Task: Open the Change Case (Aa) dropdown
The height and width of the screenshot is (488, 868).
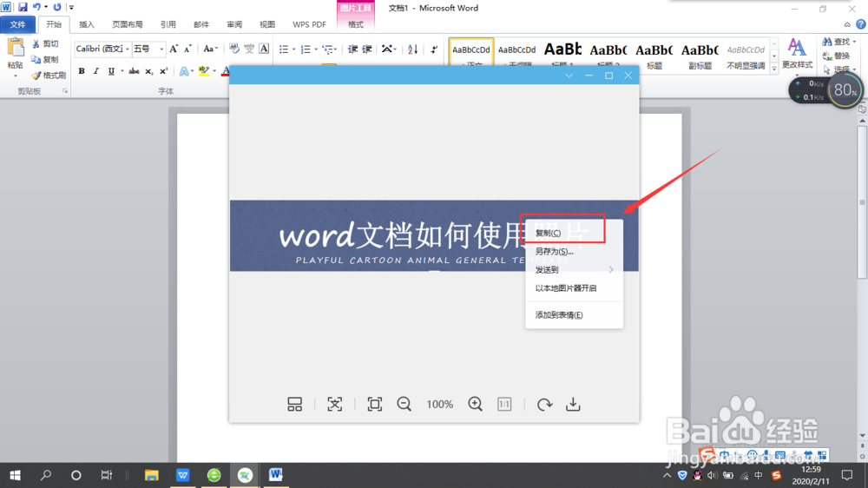Action: tap(210, 49)
